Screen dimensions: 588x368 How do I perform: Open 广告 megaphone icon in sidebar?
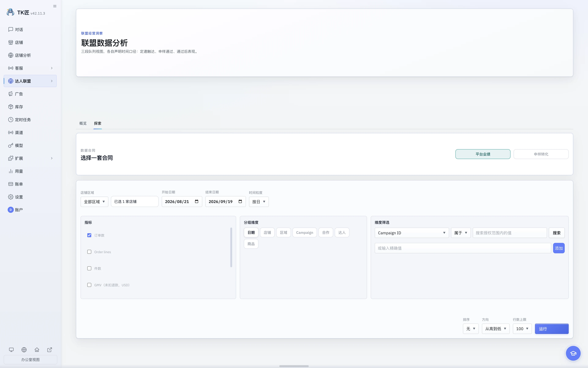point(11,94)
